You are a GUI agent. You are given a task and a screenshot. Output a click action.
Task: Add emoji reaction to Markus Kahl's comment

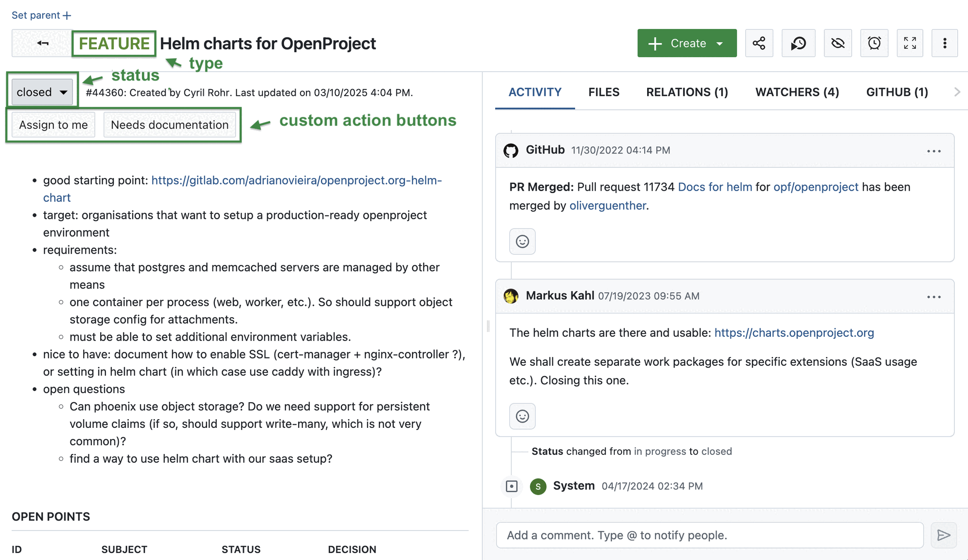(522, 416)
